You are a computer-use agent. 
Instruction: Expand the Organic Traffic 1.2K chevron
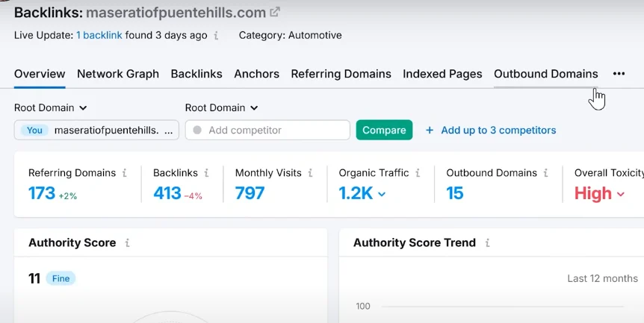point(382,194)
